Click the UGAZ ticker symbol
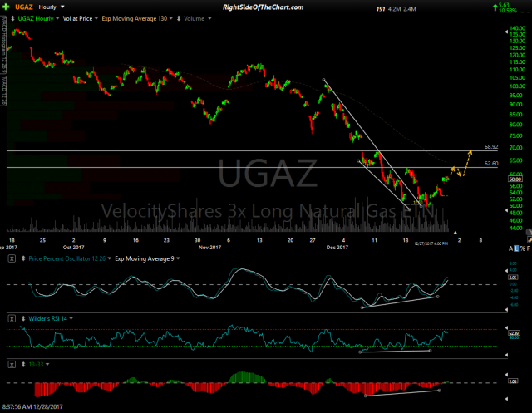The width and height of the screenshot is (532, 413). pyautogui.click(x=24, y=7)
